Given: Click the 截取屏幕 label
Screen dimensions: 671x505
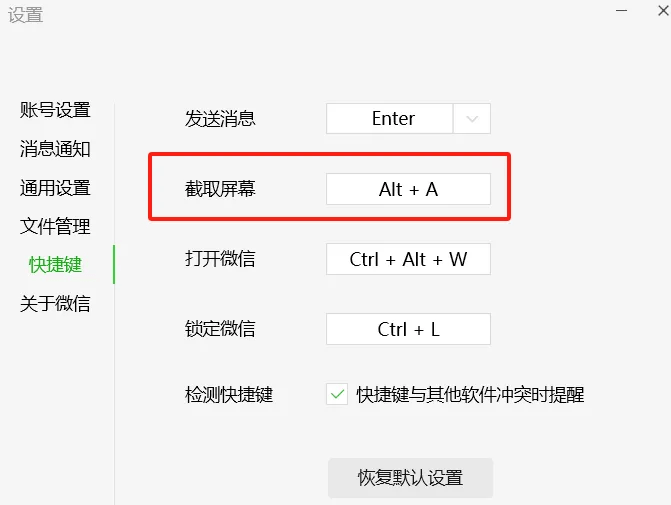Looking at the screenshot, I should pyautogui.click(x=220, y=188).
